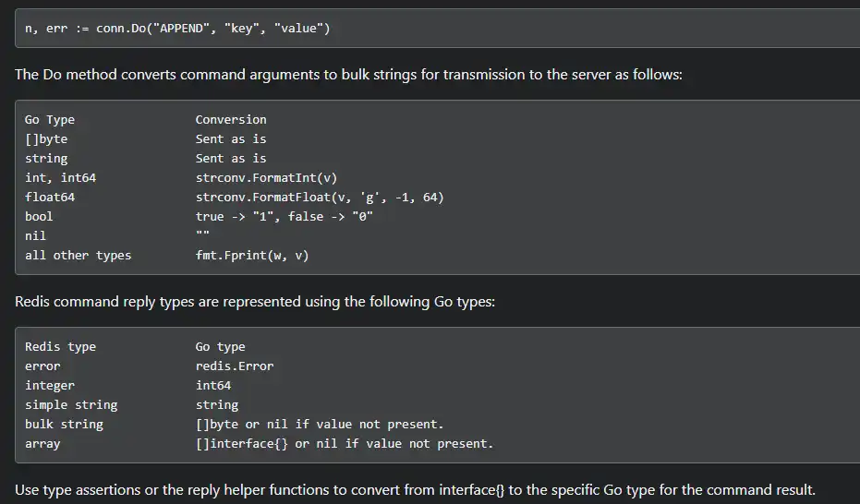Image resolution: width=860 pixels, height=504 pixels.
Task: Click the "bulk string" Redis type entry
Action: (x=64, y=424)
